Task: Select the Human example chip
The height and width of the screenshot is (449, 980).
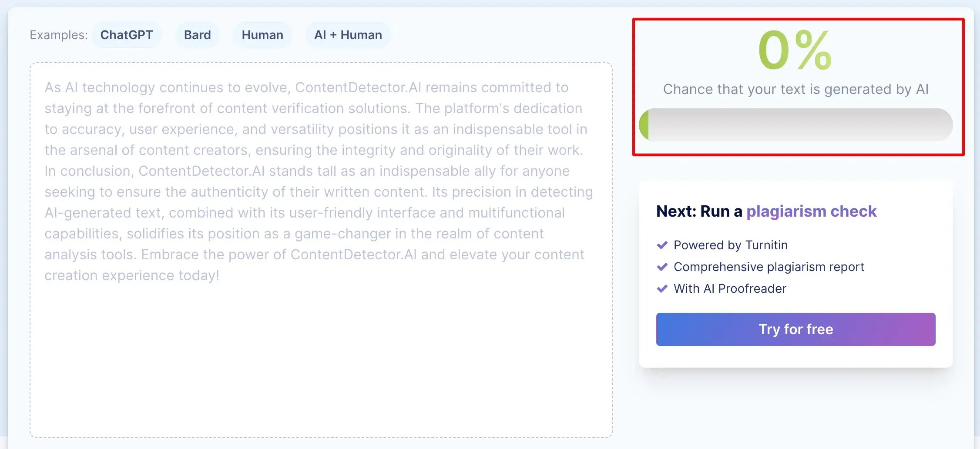Action: coord(262,35)
